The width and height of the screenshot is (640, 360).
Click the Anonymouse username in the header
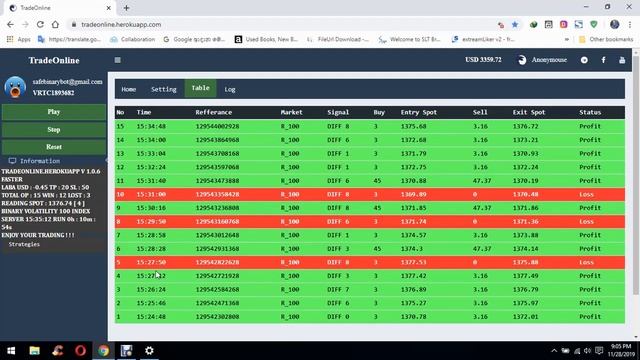click(549, 60)
